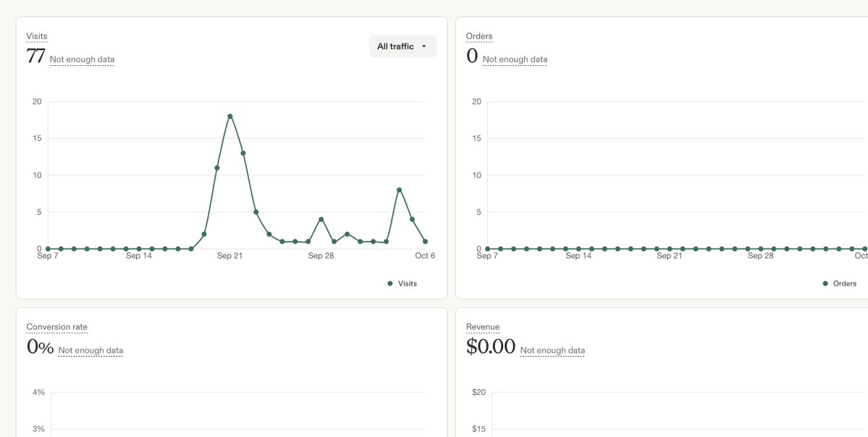The image size is (868, 437).
Task: Click the Revenue metric title
Action: pos(483,328)
